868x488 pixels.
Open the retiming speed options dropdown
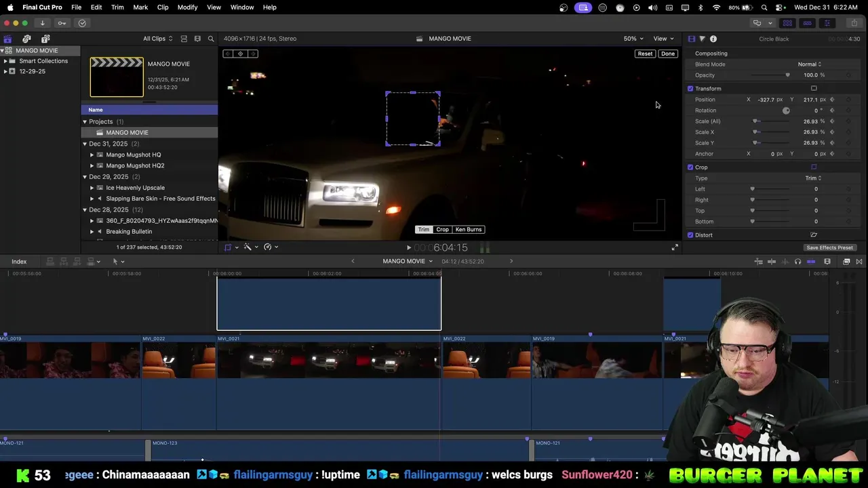pos(271,247)
